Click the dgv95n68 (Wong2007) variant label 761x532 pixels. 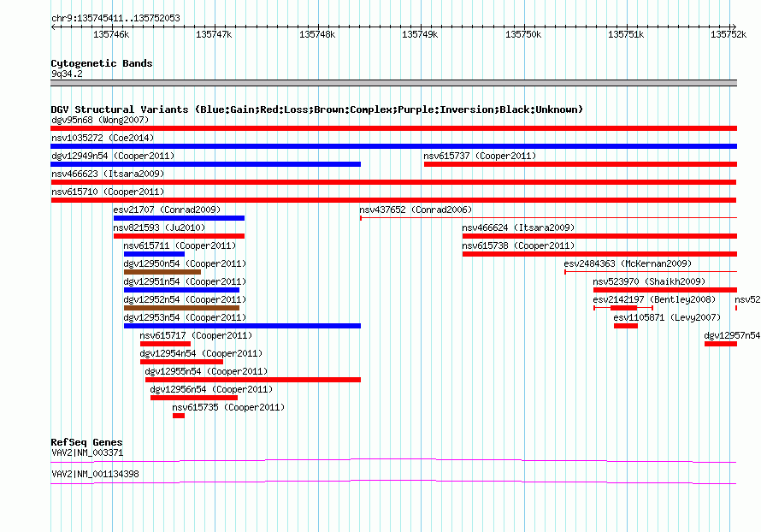click(100, 120)
